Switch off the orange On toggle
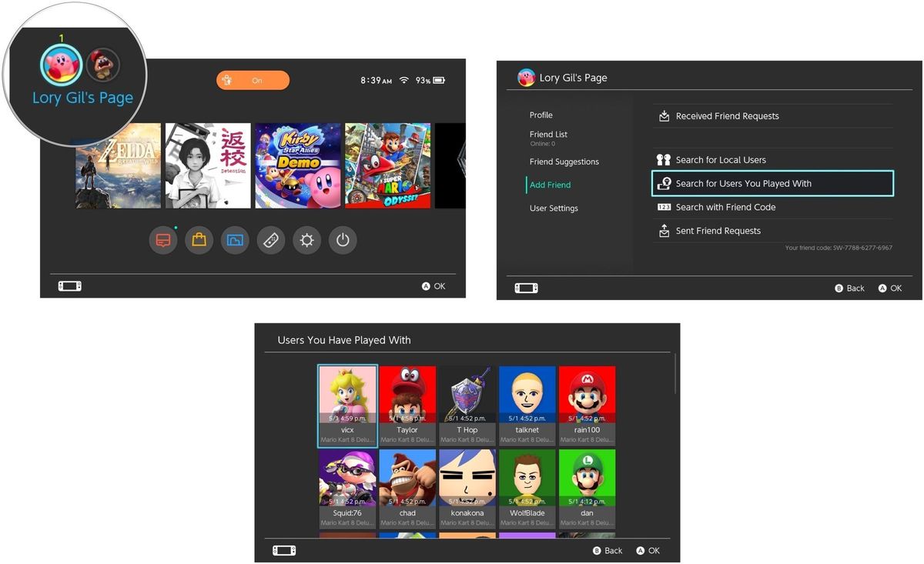This screenshot has width=924, height=564. point(253,79)
